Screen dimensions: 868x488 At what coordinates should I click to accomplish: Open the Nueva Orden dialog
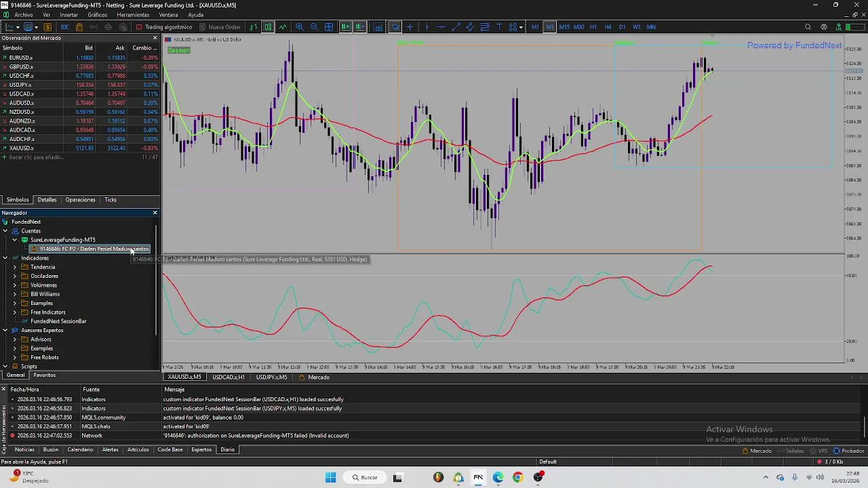coord(220,27)
